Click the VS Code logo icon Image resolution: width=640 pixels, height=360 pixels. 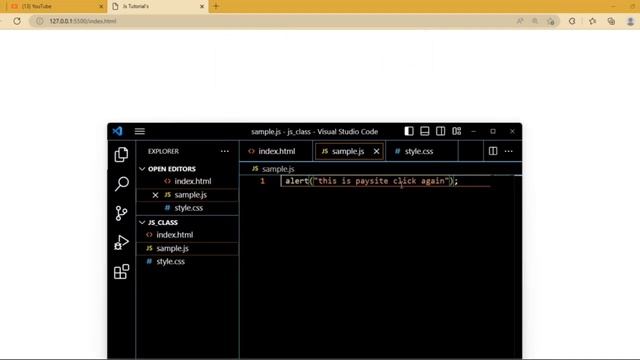pos(118,131)
